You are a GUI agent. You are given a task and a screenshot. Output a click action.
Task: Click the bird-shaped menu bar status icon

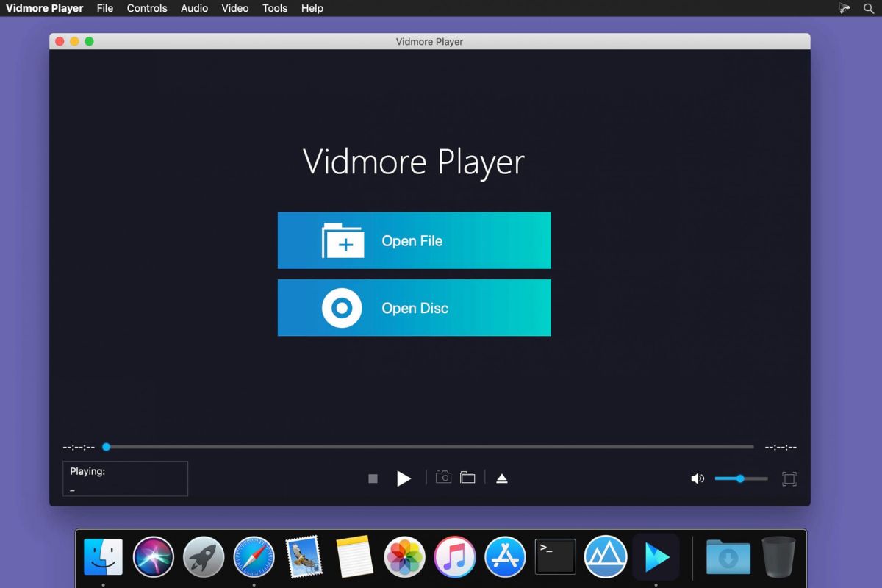pyautogui.click(x=845, y=8)
